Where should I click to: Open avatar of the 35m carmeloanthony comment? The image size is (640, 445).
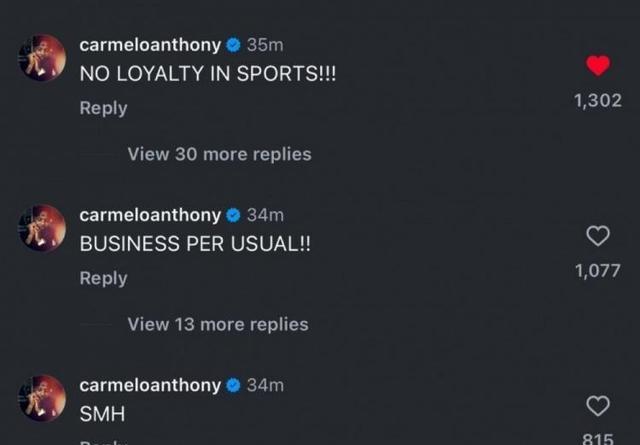tap(42, 58)
